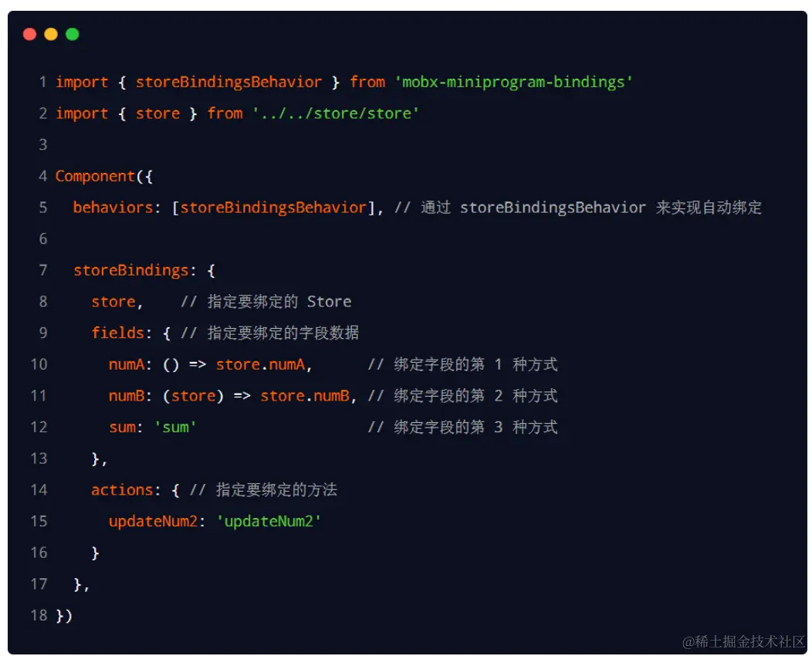812x656 pixels.
Task: Click the storeBindings key on line 7
Action: click(131, 270)
